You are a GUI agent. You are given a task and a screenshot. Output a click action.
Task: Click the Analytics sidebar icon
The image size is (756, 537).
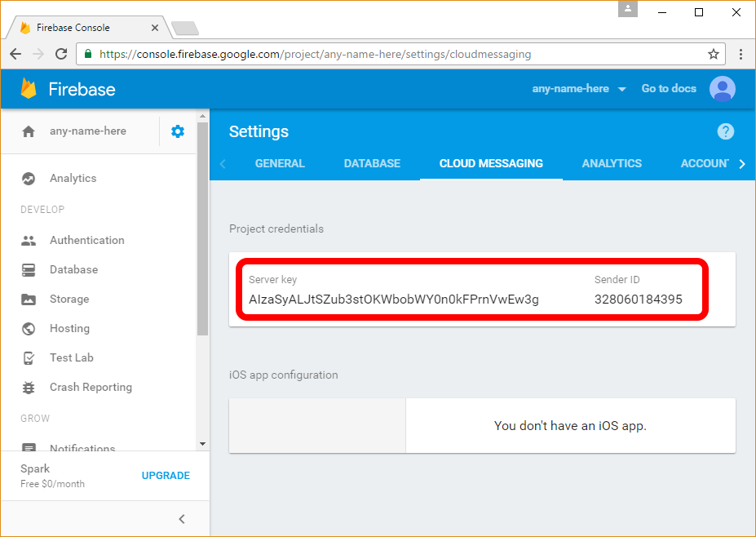29,179
